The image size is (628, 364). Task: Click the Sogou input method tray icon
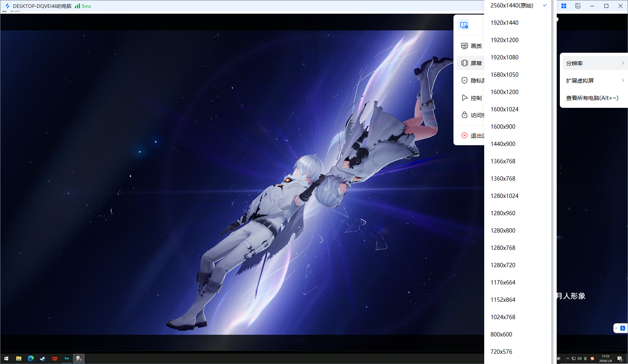tap(592, 358)
